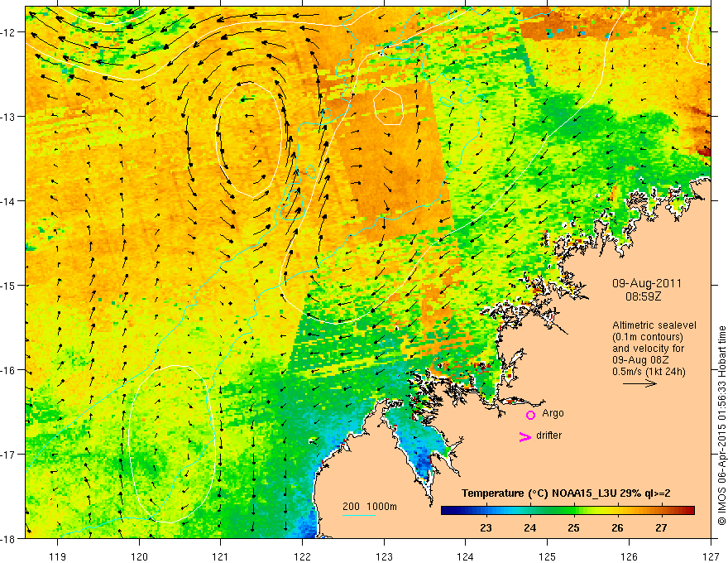Click the 0.5m/s velocity scale arrow
The image size is (728, 563).
click(639, 383)
